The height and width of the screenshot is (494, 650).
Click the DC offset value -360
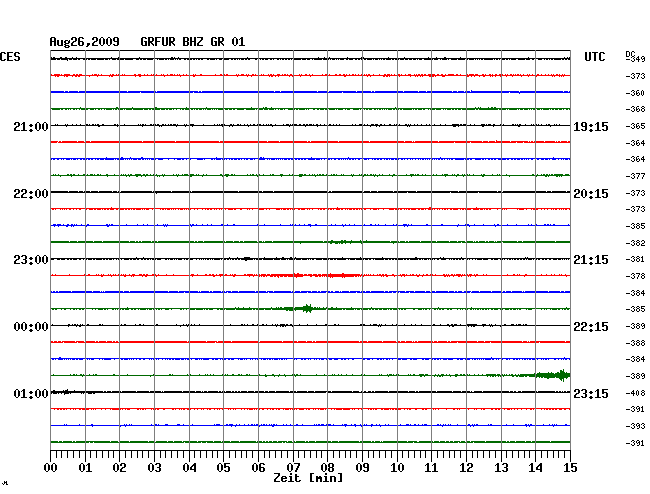click(635, 93)
